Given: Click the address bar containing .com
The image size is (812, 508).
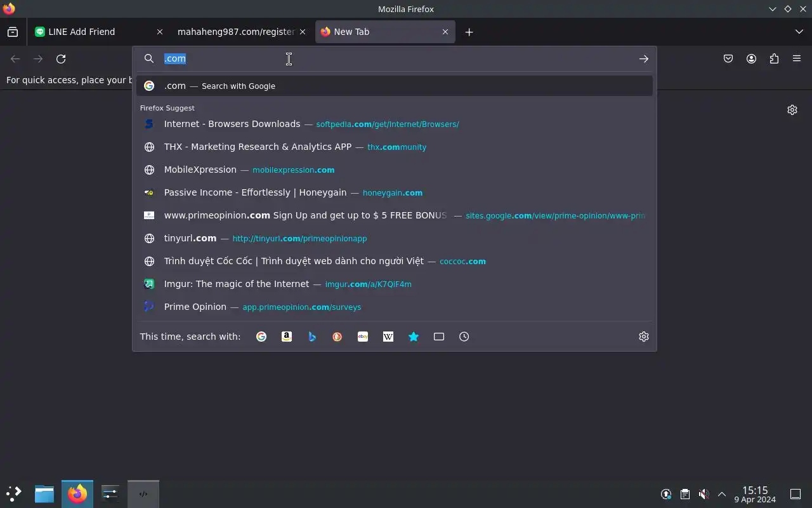Looking at the screenshot, I should click(x=393, y=58).
